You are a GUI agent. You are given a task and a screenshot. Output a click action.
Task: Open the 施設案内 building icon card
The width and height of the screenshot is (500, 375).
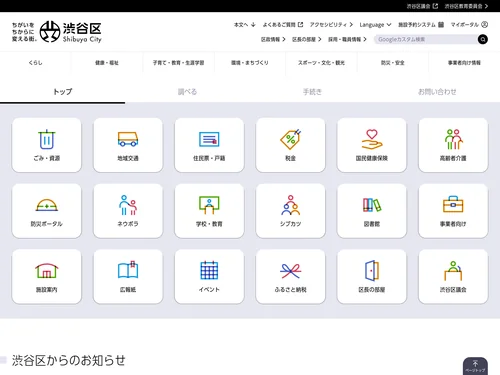[47, 276]
